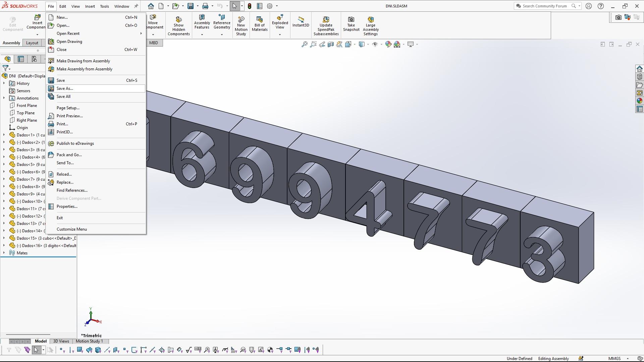The image size is (644, 362).
Task: Select the Origin tree item
Action: pos(22,128)
